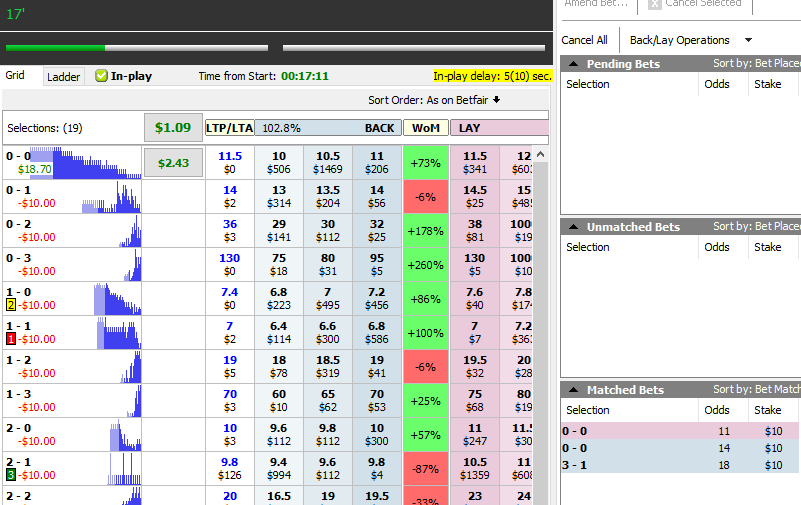This screenshot has width=801, height=505.
Task: Click Stake header in Unmatched Bets
Action: click(768, 247)
